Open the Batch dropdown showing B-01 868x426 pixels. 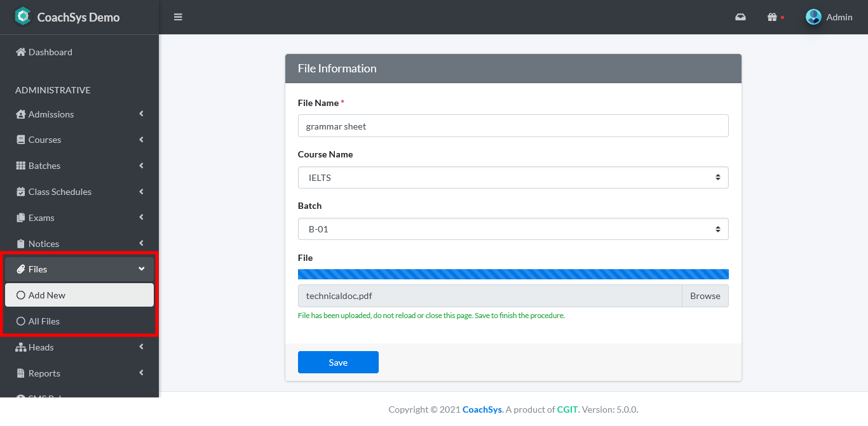tap(513, 229)
